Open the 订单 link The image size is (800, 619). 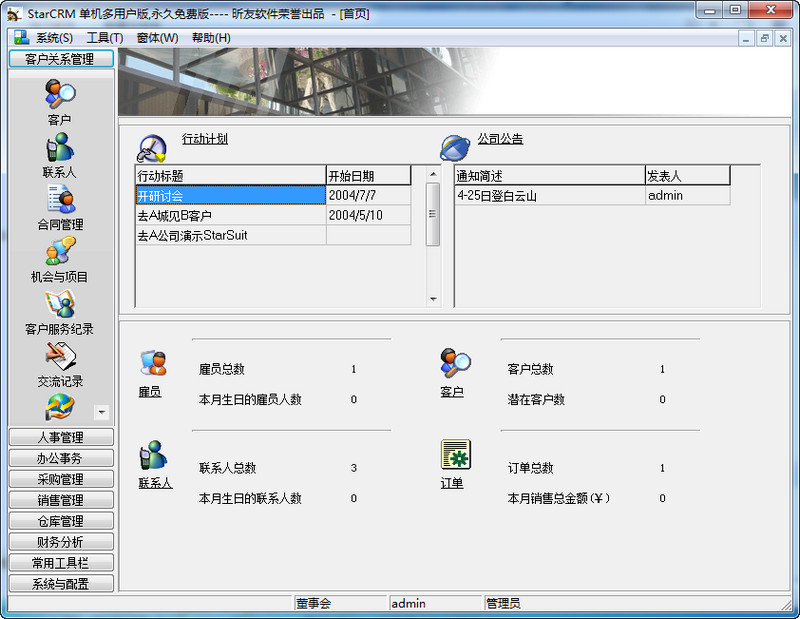(x=452, y=483)
